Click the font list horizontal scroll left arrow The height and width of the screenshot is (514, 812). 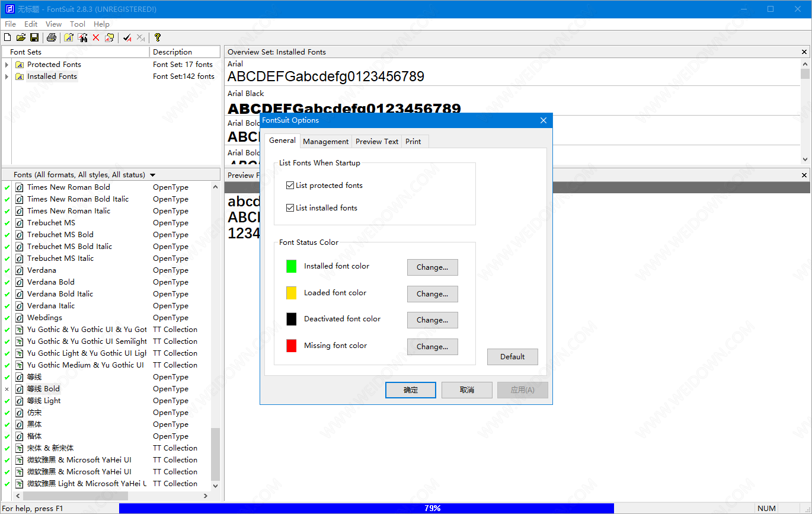point(17,496)
